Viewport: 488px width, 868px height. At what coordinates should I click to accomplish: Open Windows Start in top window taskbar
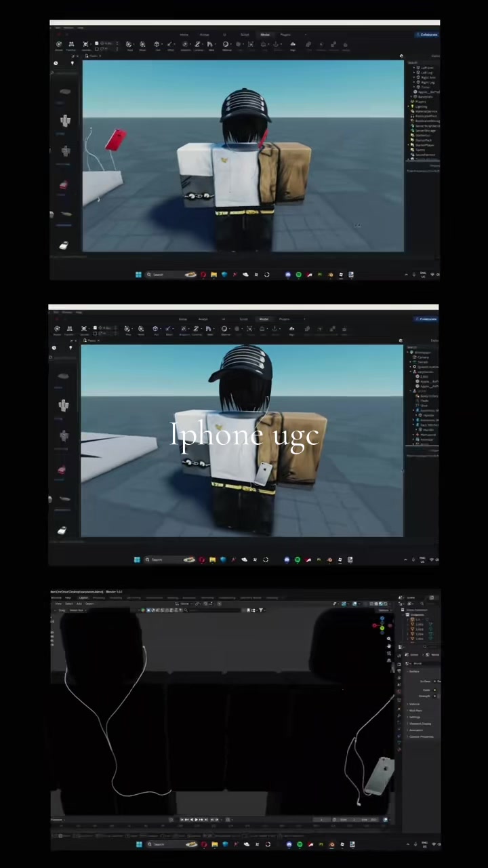point(138,275)
